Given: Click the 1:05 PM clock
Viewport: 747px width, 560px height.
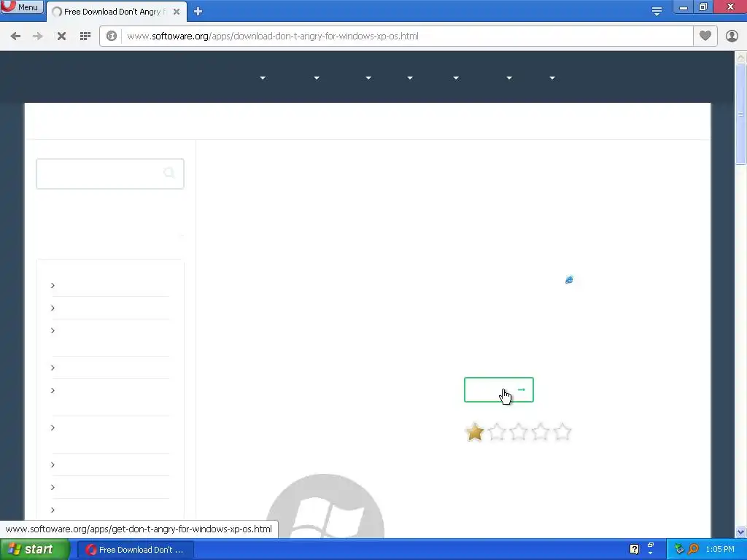Looking at the screenshot, I should 720,550.
